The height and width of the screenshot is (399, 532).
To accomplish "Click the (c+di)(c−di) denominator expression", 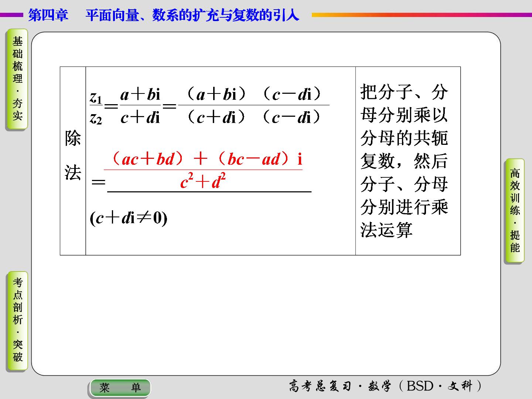I will [254, 117].
